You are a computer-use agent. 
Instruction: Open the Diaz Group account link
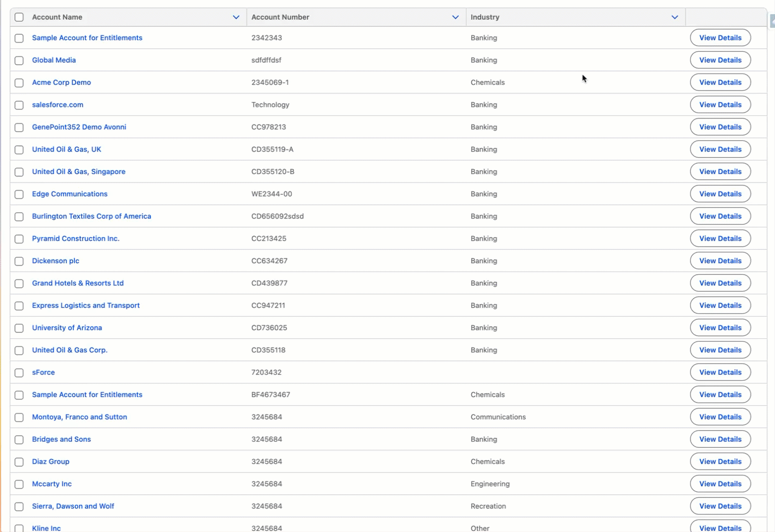click(51, 462)
